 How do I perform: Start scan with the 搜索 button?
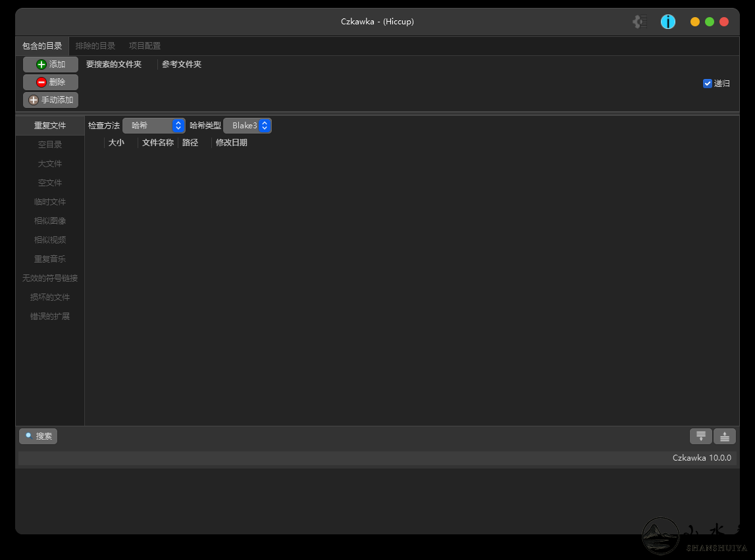click(x=38, y=436)
